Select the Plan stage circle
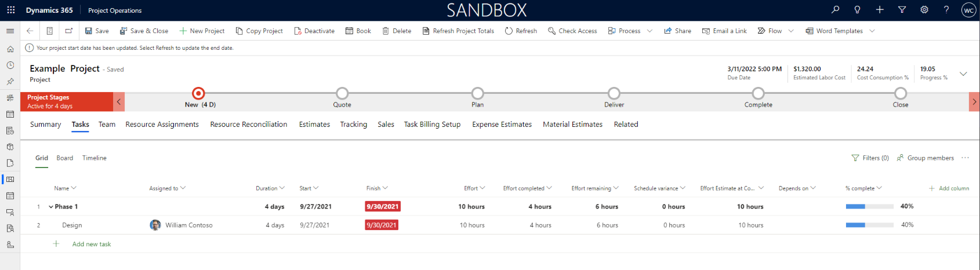Screen dimensions: 980x270 (x=477, y=93)
